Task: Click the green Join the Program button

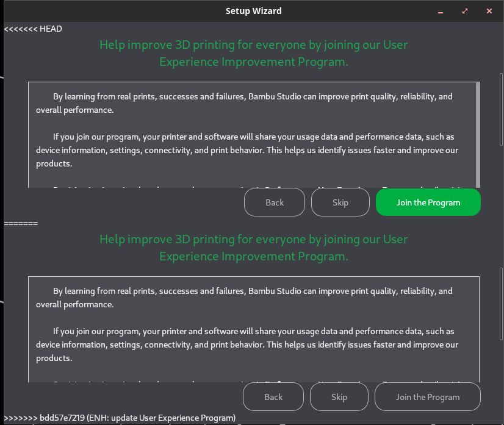Action: (x=428, y=202)
